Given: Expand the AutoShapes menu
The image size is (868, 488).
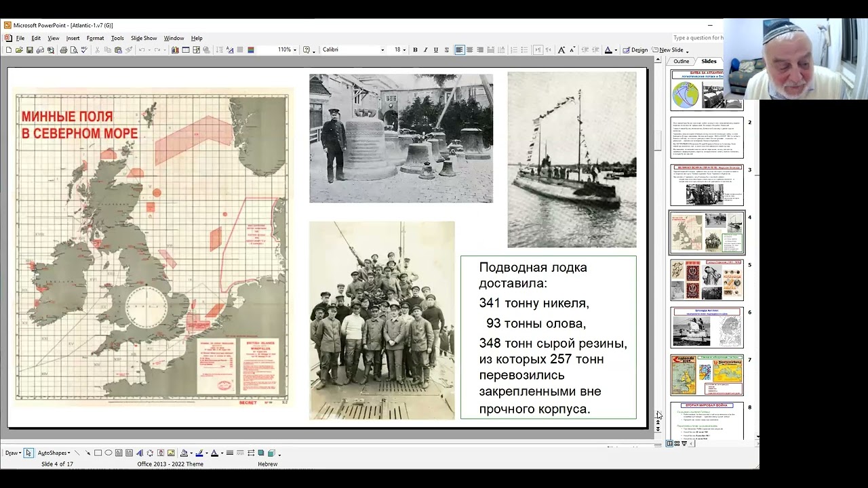Looking at the screenshot, I should pyautogui.click(x=54, y=453).
